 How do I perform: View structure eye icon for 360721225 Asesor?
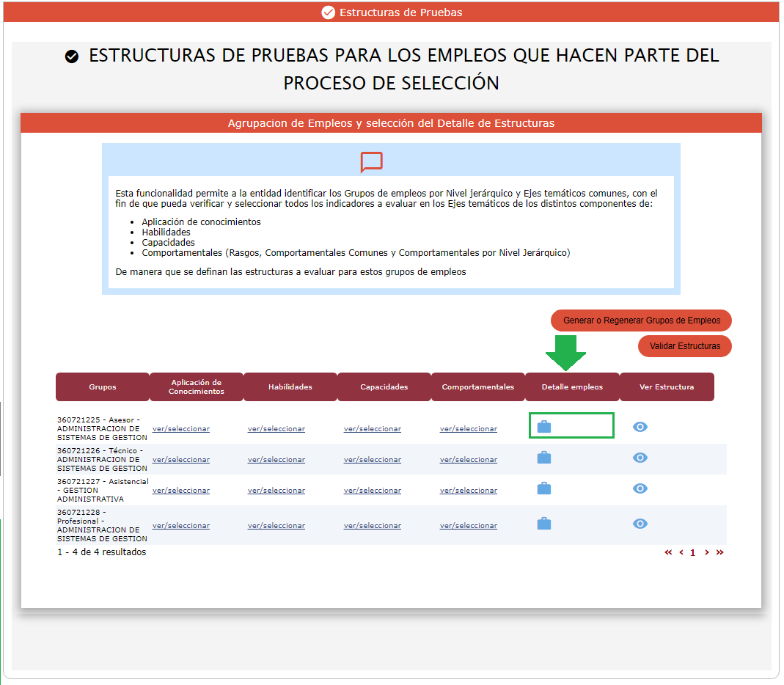640,427
